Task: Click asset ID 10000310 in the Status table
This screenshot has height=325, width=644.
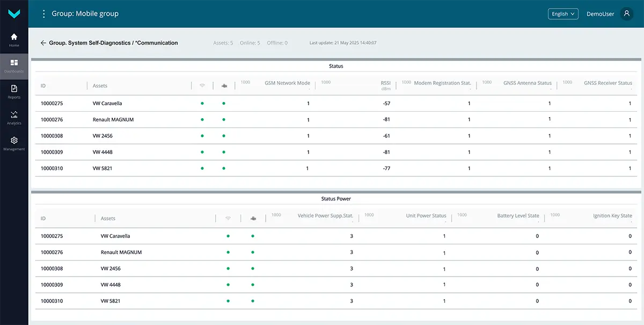Action: [x=52, y=169]
